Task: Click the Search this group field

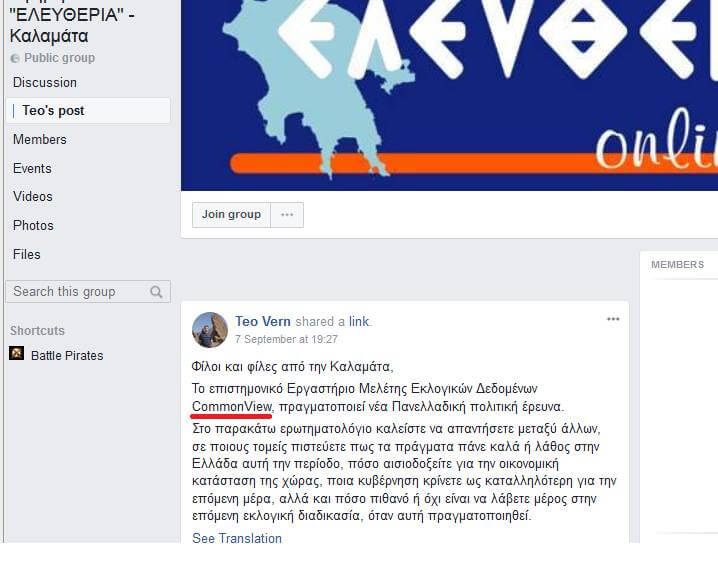Action: pos(88,292)
